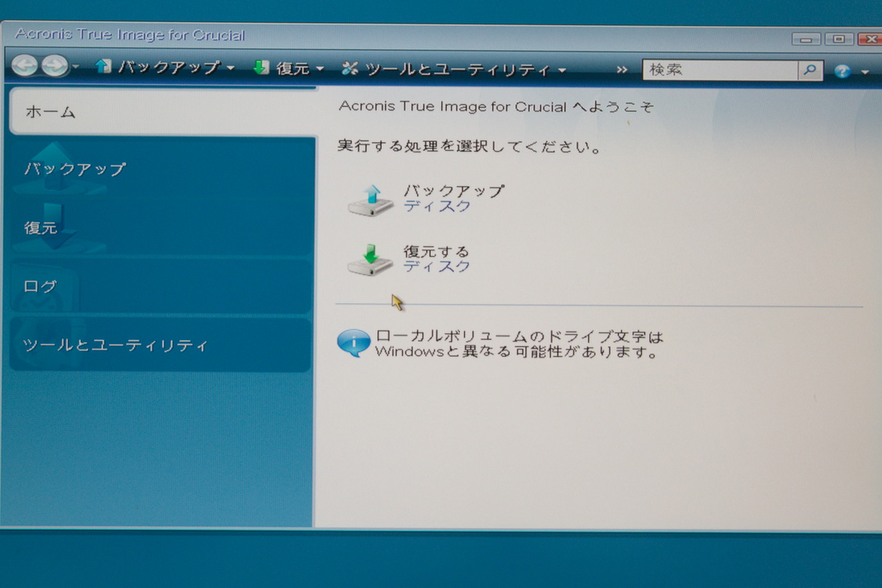Open navigation history dropdown arrow
882x588 pixels.
75,67
